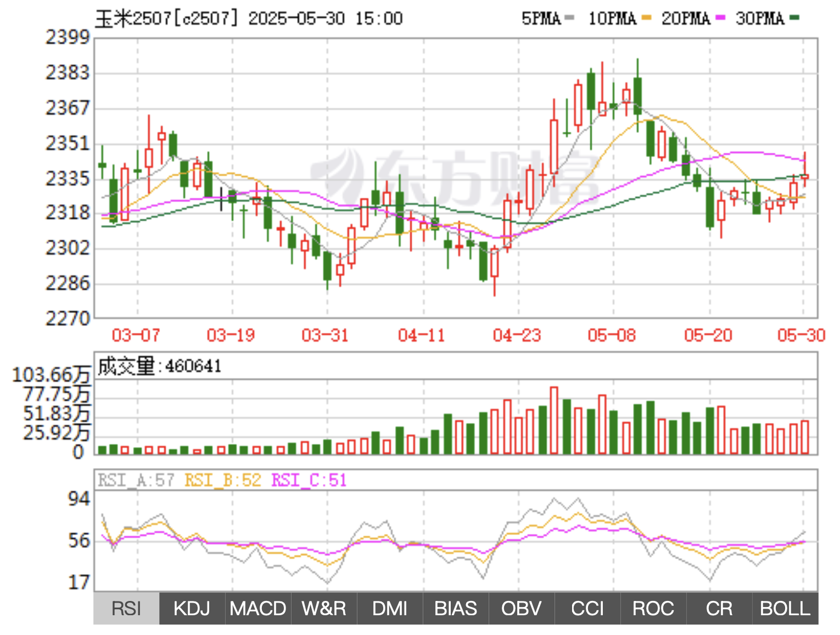Open the CR indicator tab
The height and width of the screenshot is (635, 840).
pos(719,609)
